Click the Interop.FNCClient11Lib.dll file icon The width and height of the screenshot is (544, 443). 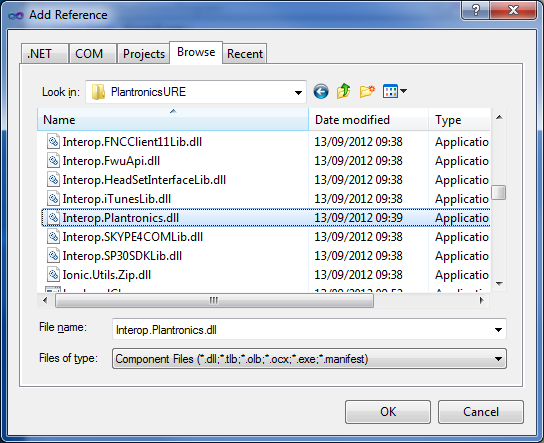click(x=53, y=142)
